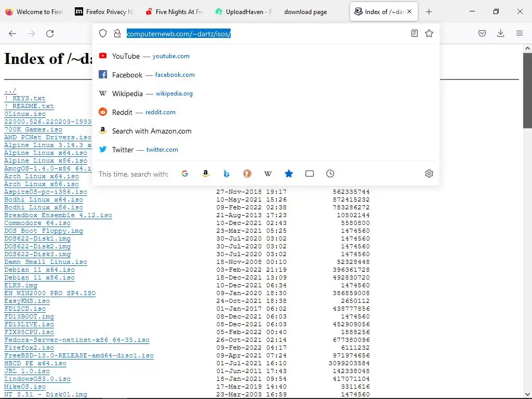532x399 pixels.
Task: Switch to the Firefox Privacy Notice tab
Action: (x=104, y=11)
